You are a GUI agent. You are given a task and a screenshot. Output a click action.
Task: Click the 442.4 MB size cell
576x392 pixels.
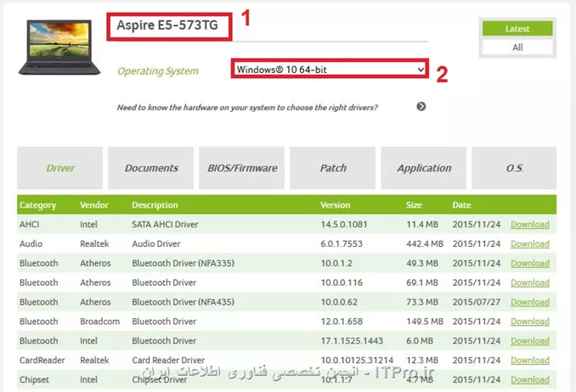click(x=425, y=244)
